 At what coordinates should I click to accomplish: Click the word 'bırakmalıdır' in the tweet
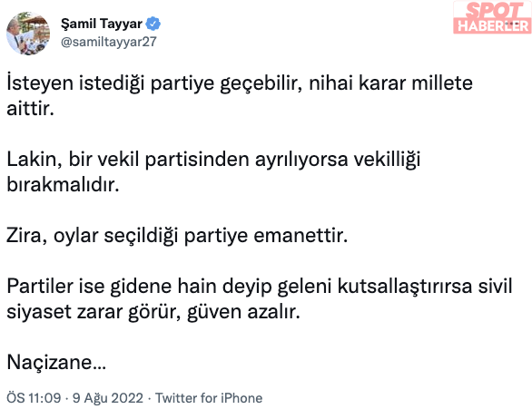63,185
